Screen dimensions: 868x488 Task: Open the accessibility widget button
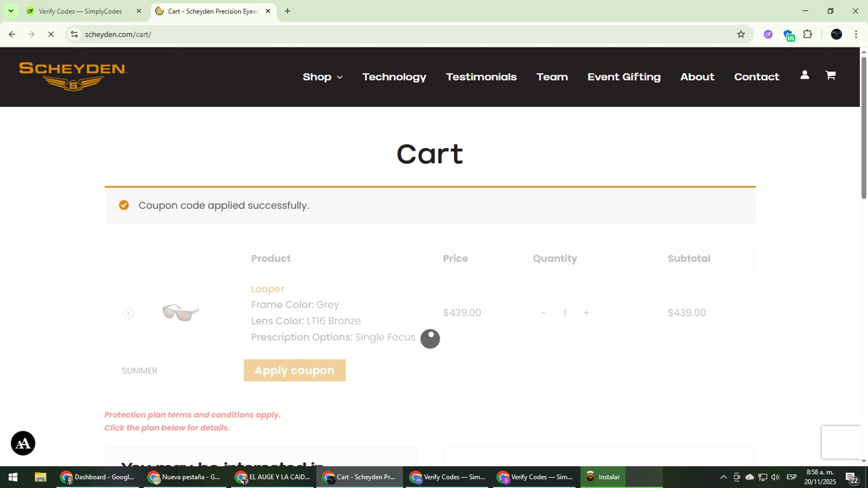coord(23,443)
